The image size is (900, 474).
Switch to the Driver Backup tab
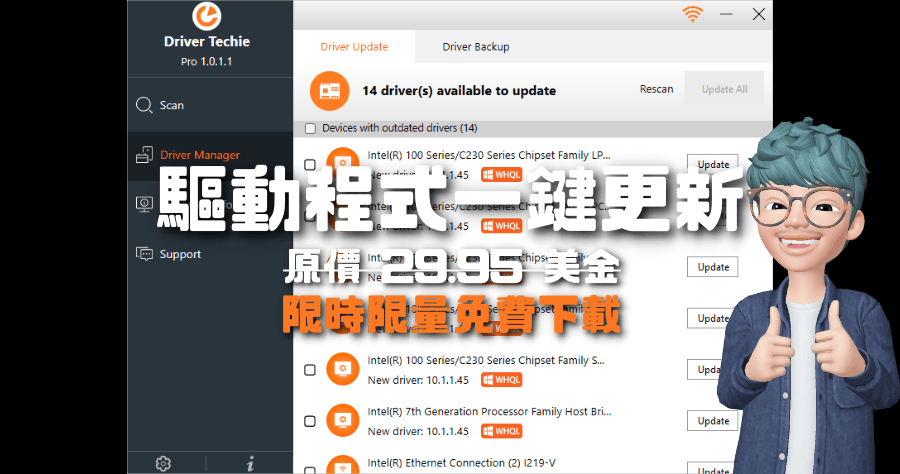(476, 46)
